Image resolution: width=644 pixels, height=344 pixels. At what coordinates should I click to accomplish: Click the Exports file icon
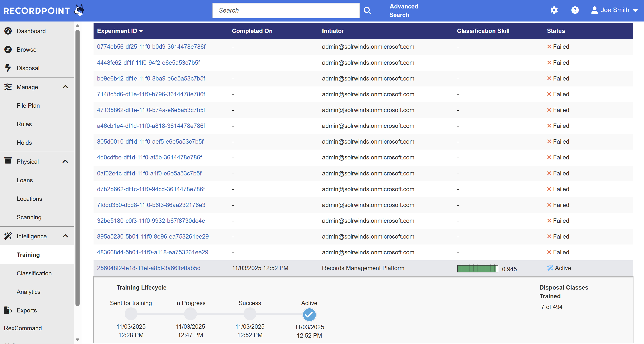click(x=8, y=310)
